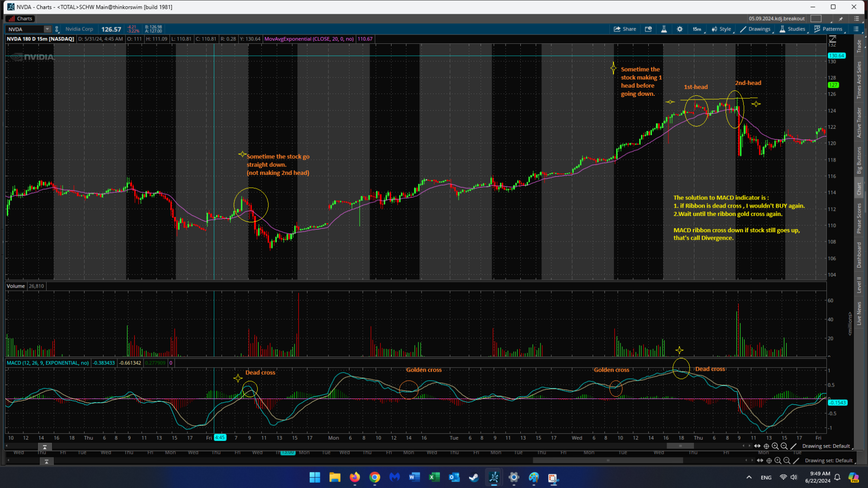Open the top-right grid list menu icon
The width and height of the screenshot is (868, 488).
pyautogui.click(x=857, y=19)
